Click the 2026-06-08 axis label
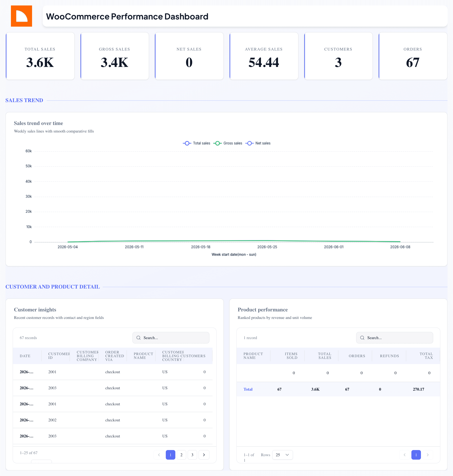 tap(400, 247)
